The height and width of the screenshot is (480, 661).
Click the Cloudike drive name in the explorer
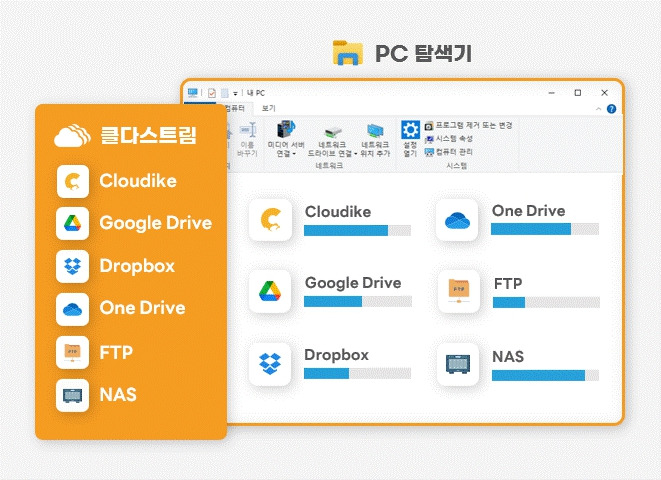(x=338, y=212)
